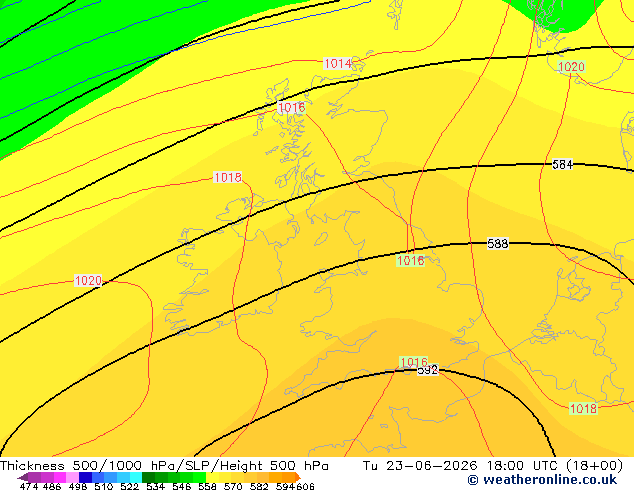Click the pale pink legend swatch
Viewport: 634px width, 490px height.
72,477
